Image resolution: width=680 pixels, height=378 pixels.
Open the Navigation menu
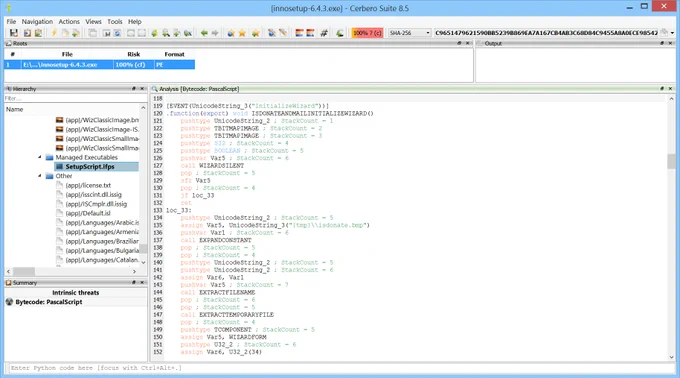tap(37, 21)
